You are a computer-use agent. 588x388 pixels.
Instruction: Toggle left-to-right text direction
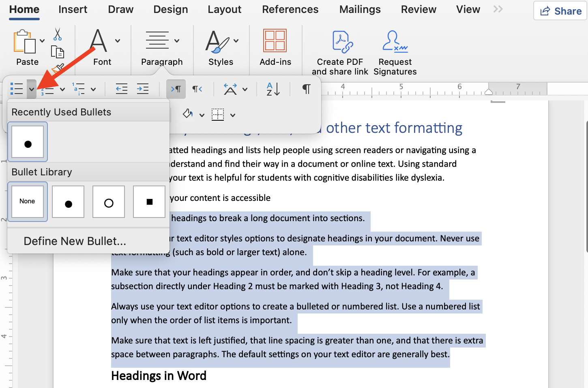[x=176, y=89]
